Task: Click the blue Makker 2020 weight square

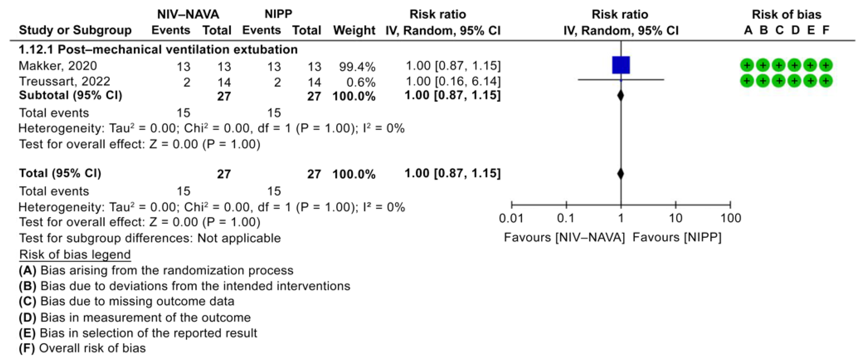Action: click(621, 65)
